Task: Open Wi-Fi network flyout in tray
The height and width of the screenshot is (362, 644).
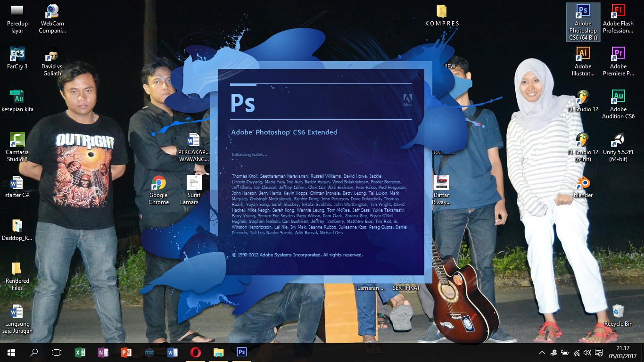Action: tap(576, 352)
